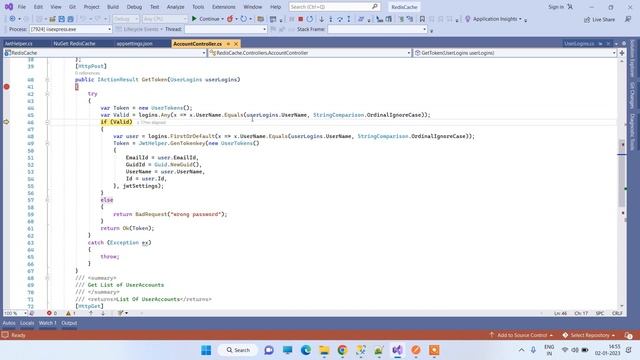Image resolution: width=640 pixels, height=360 pixels.
Task: Switch to the appsettings.json tab
Action: 134,44
